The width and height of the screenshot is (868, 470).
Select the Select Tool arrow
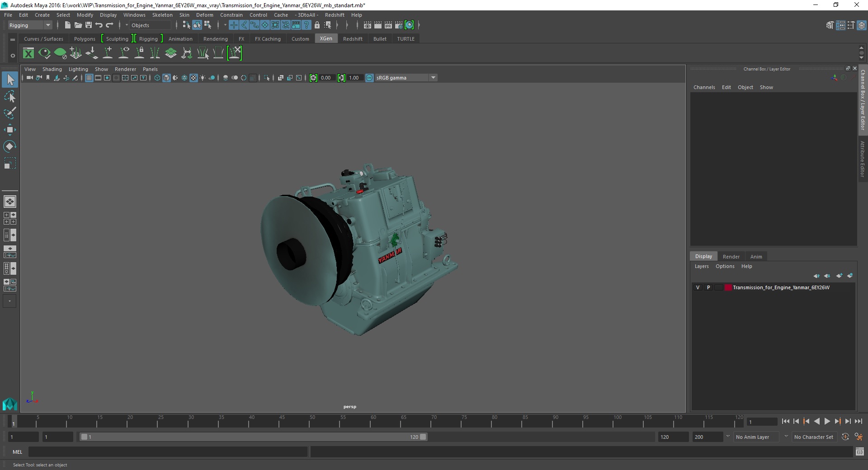(x=10, y=80)
